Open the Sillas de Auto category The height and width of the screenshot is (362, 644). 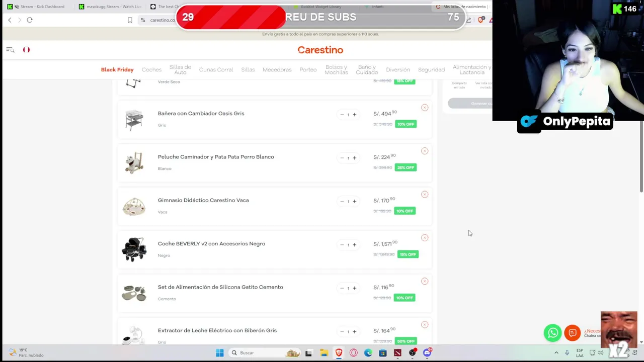tap(180, 70)
